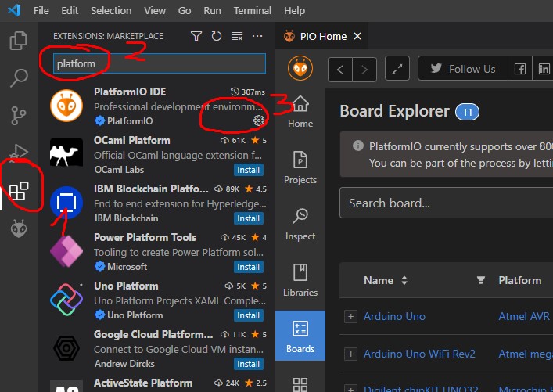Open the Explorer view in activity bar
Viewport: 553px width, 392px height.
[18, 41]
